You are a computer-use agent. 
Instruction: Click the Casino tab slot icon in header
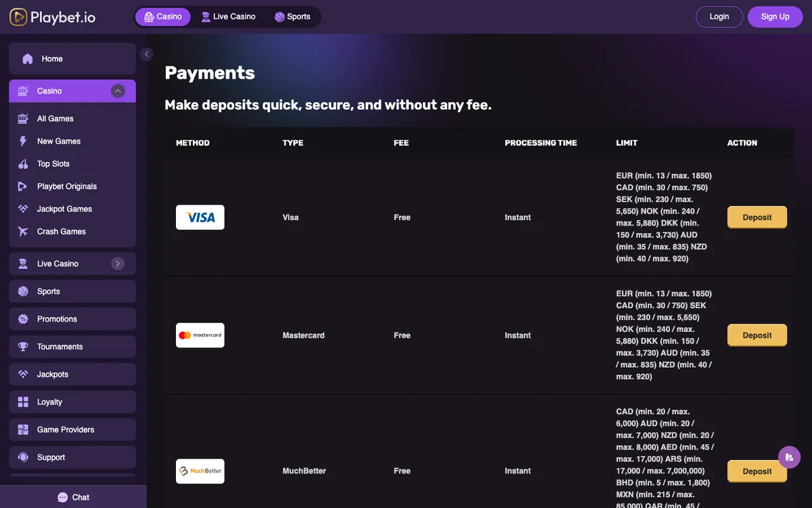pyautogui.click(x=150, y=17)
